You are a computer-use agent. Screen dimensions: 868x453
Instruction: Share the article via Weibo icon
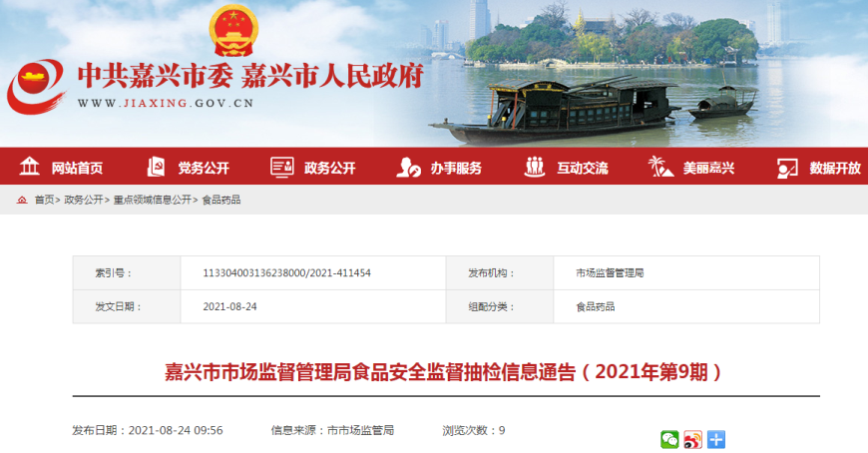[692, 440]
